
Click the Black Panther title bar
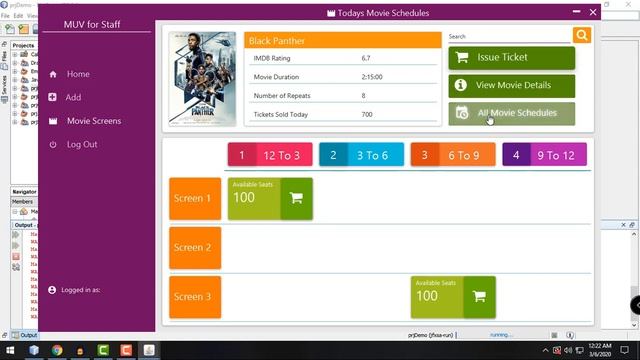pos(343,40)
